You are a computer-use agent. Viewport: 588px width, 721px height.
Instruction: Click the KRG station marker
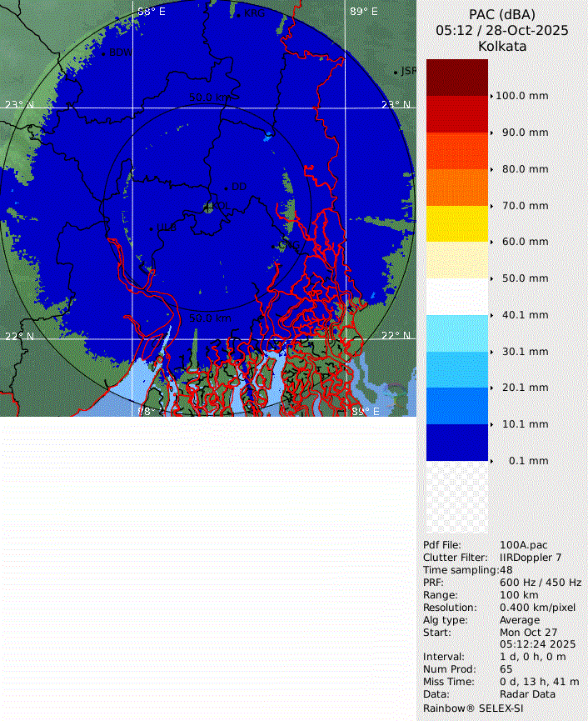pos(239,14)
